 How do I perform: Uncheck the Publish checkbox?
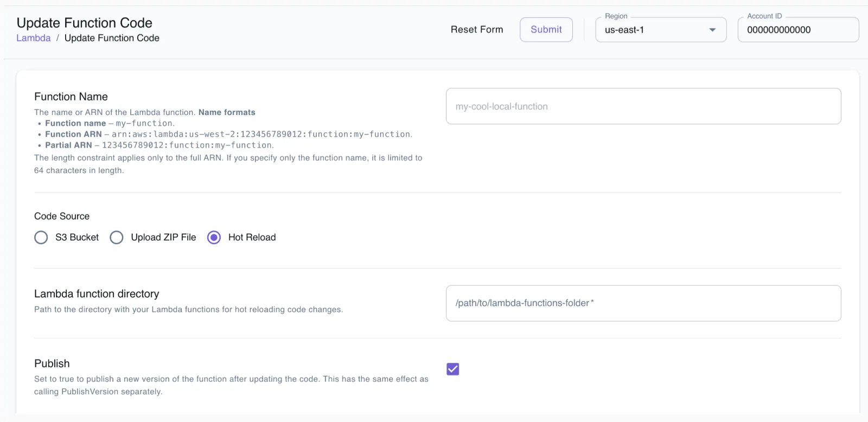click(452, 369)
